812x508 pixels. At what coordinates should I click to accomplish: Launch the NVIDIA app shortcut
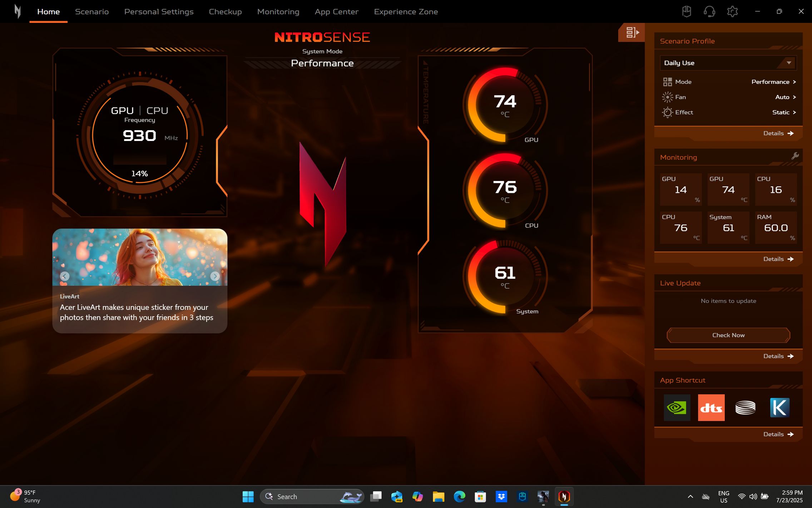(677, 407)
